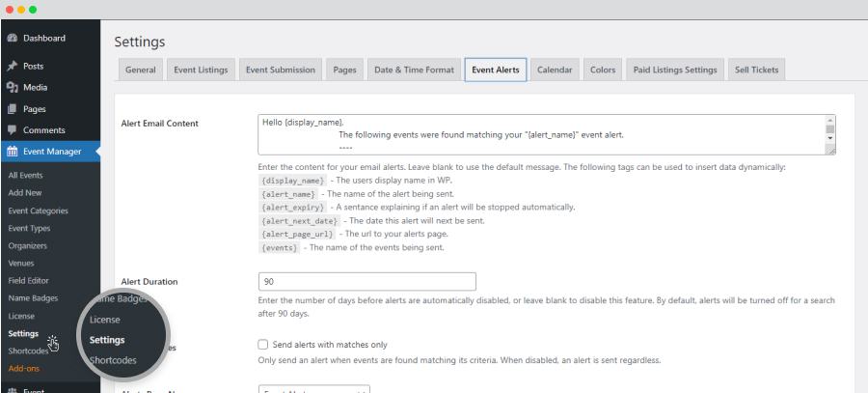
Task: Click the {alert_name} tag code
Action: pyautogui.click(x=287, y=194)
